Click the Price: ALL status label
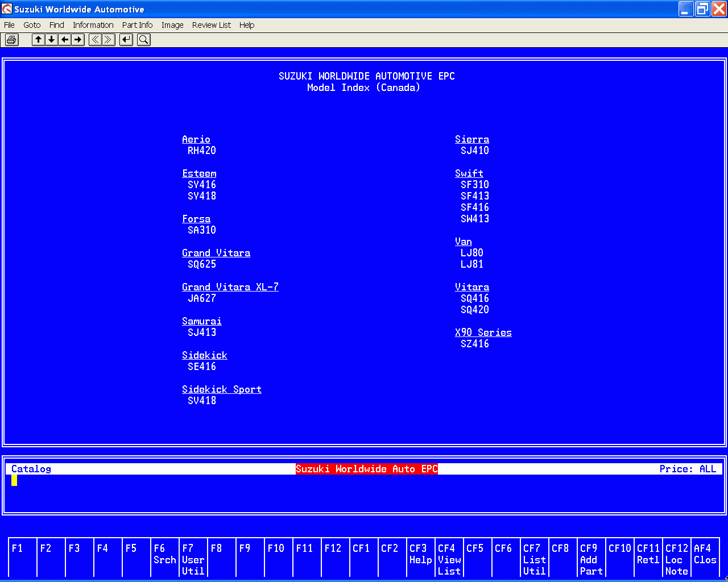728x582 pixels. click(x=688, y=469)
